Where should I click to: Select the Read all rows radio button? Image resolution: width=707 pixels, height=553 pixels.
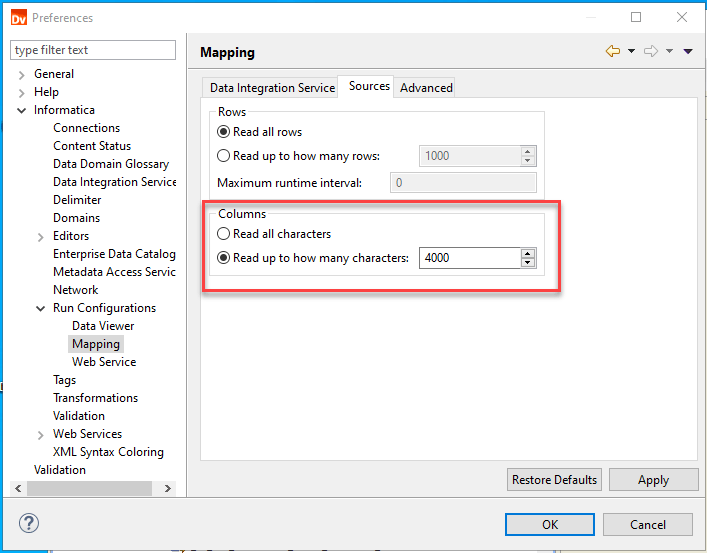[224, 132]
